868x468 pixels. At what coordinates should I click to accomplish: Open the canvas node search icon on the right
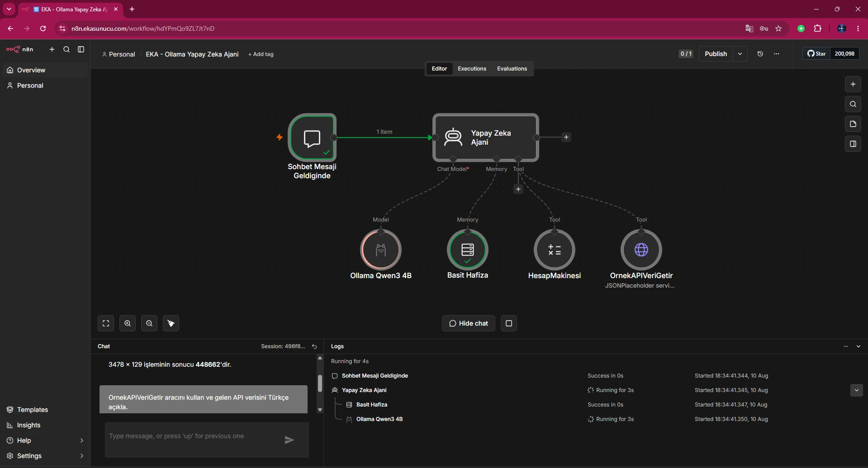tap(853, 104)
